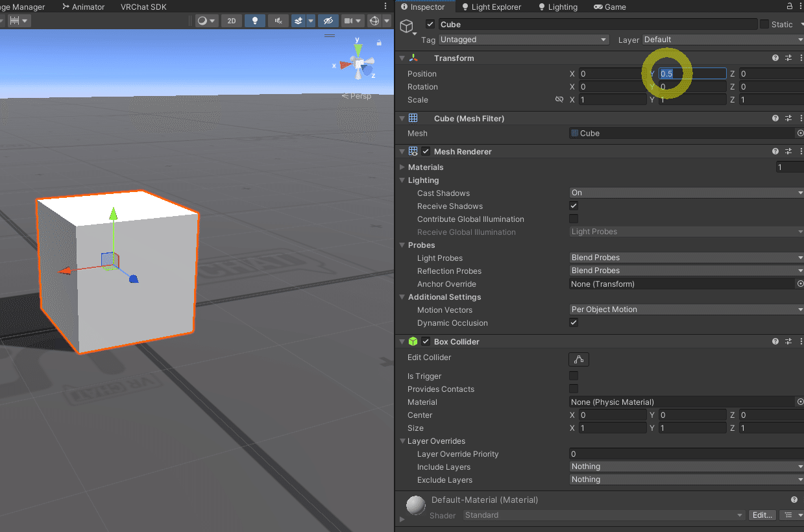The width and height of the screenshot is (804, 532).
Task: Open the Animator tab
Action: [x=83, y=7]
